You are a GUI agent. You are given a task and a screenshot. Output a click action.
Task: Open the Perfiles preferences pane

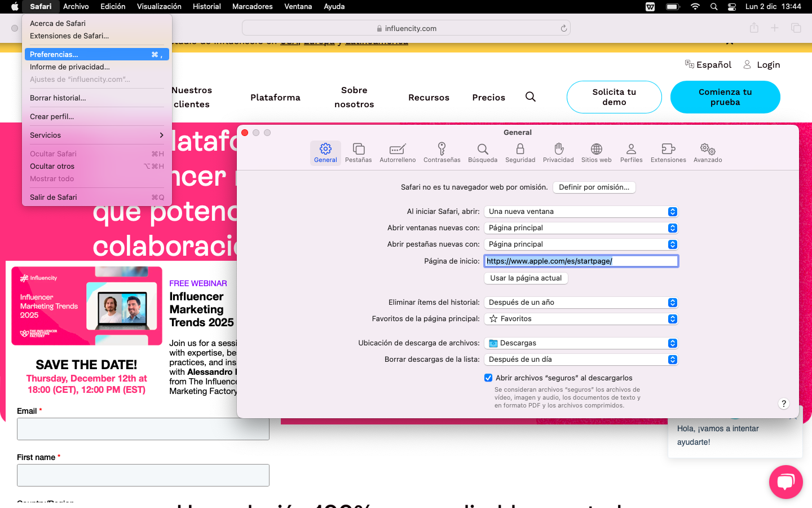(x=632, y=153)
